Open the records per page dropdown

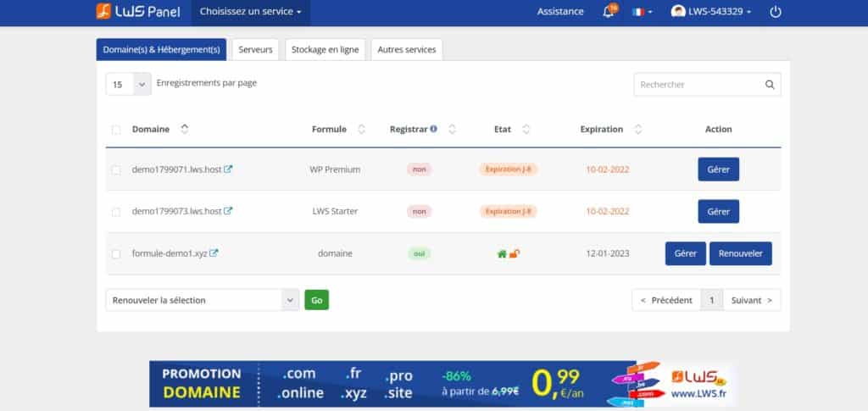[x=128, y=85]
